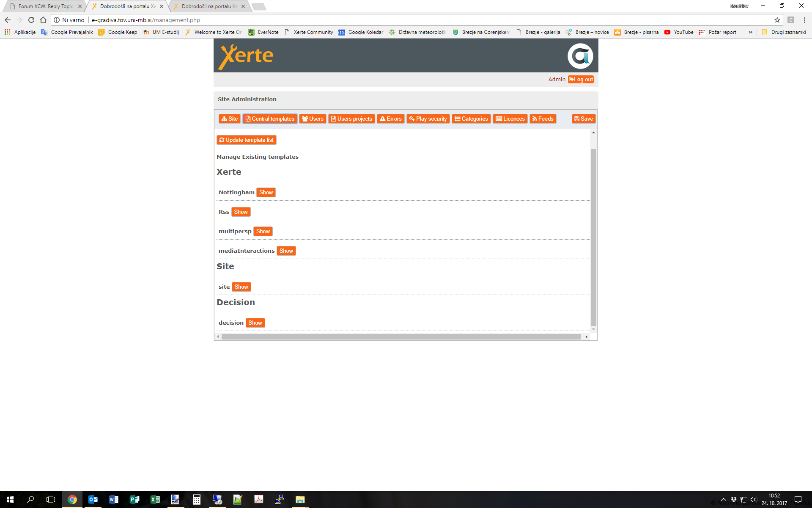Open Outlook from taskbar
Viewport: 812px width, 508px height.
tap(93, 500)
